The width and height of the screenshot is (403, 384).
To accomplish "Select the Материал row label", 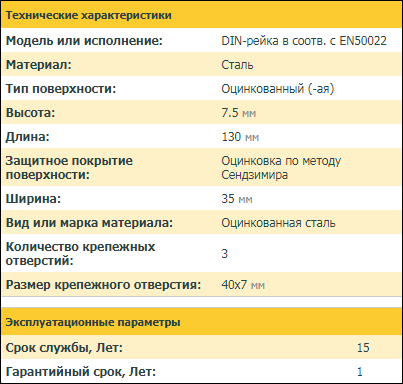I will coord(39,65).
